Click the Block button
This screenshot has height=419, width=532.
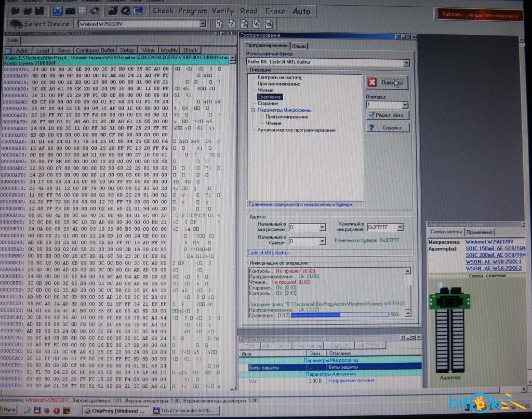[190, 50]
